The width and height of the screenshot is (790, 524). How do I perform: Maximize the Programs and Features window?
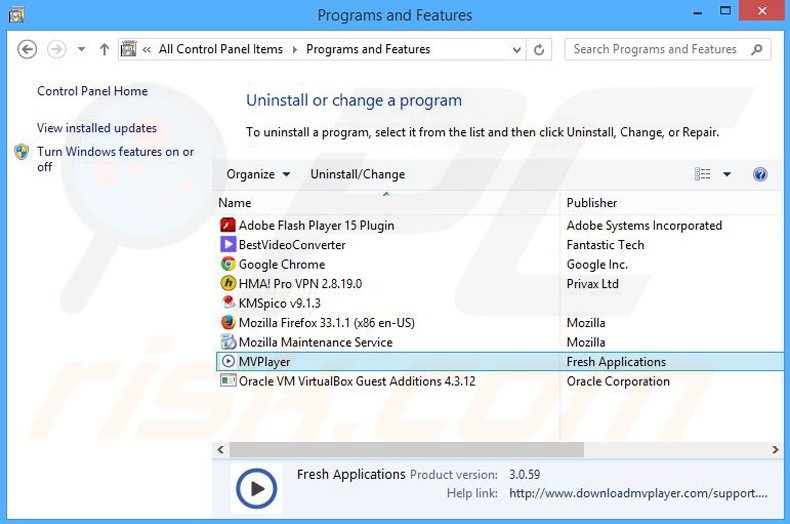(725, 11)
